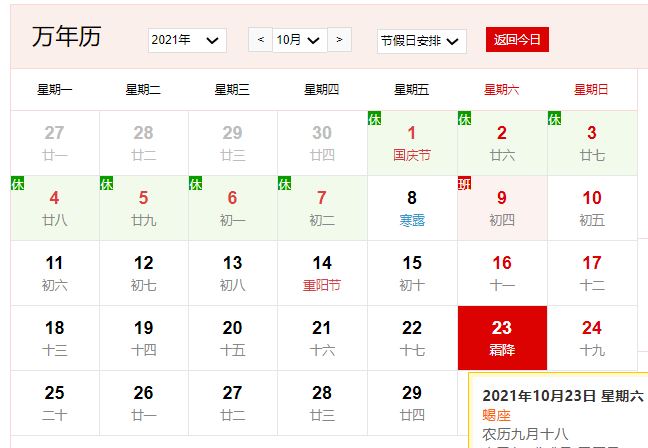648x448 pixels.
Task: Select October 28 廿三 in last row
Action: point(322,403)
